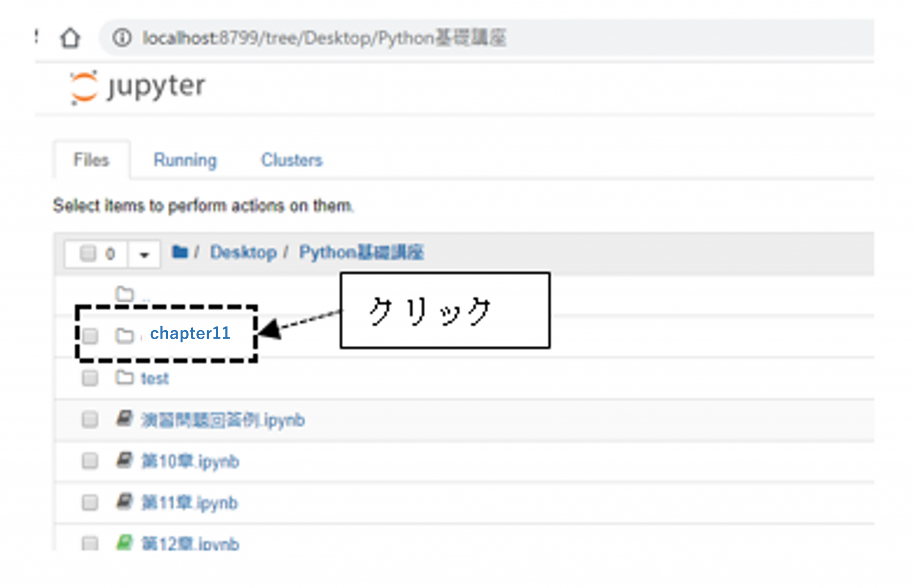Click the browser address bar URL

324,38
